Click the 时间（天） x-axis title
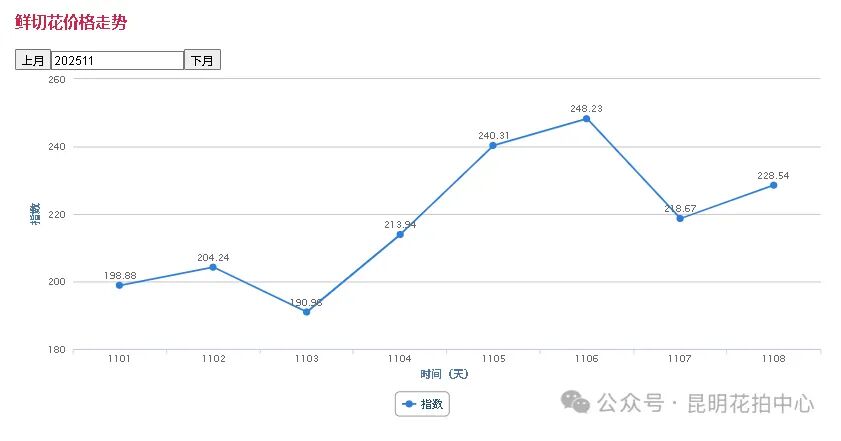 tap(445, 374)
